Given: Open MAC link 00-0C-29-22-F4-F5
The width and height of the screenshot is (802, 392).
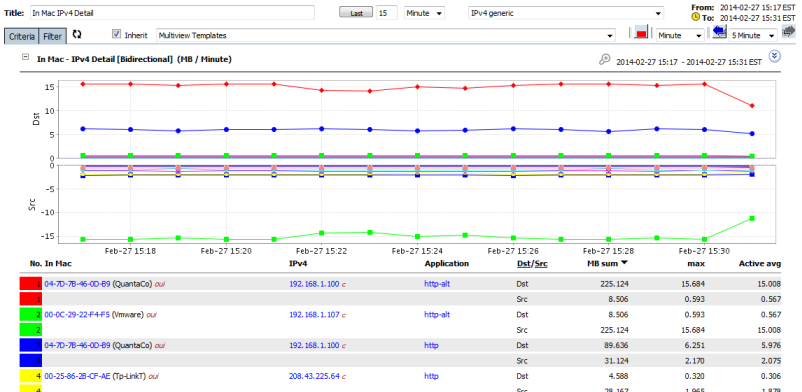Looking at the screenshot, I should tap(77, 314).
